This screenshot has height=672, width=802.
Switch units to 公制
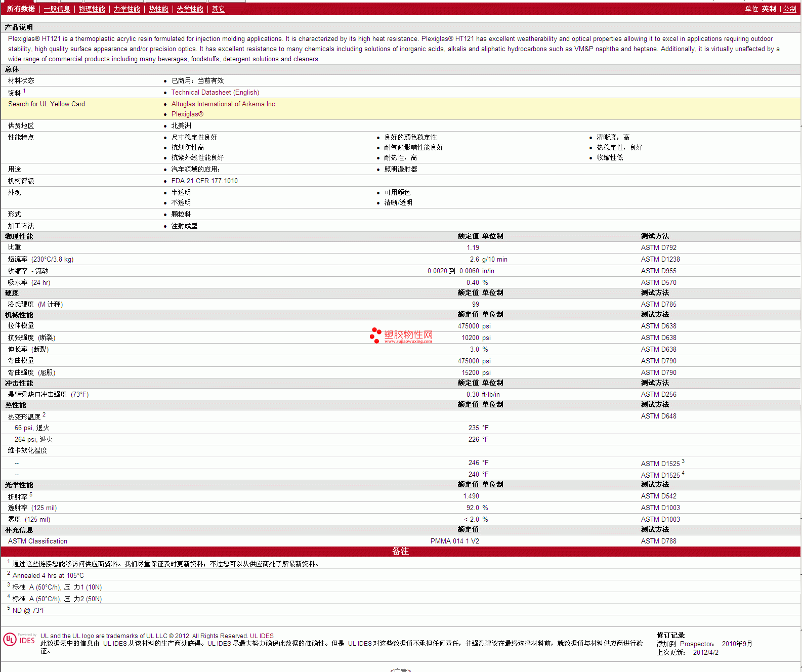pyautogui.click(x=789, y=9)
